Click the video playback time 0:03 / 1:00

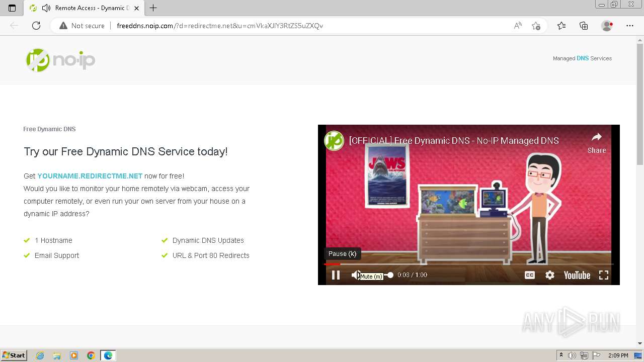point(412,275)
